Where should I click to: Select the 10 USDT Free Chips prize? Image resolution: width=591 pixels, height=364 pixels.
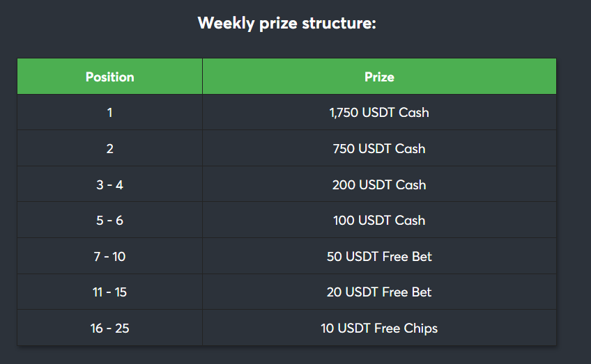[x=379, y=329]
